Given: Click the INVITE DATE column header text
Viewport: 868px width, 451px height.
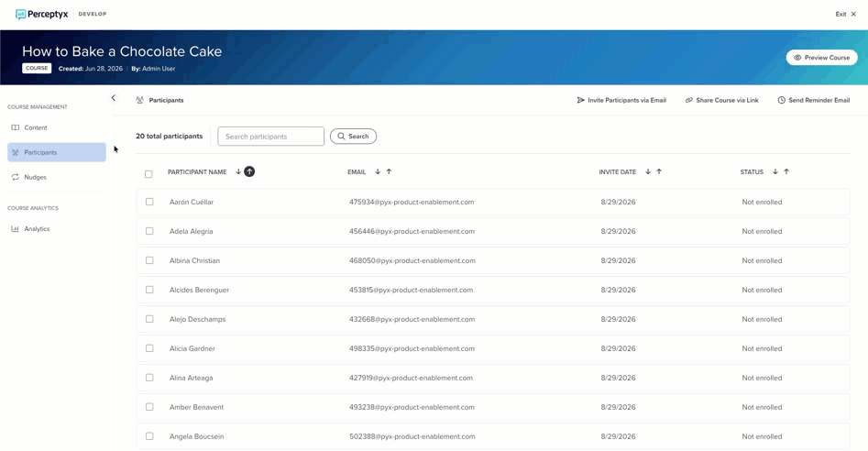Looking at the screenshot, I should pyautogui.click(x=617, y=172).
